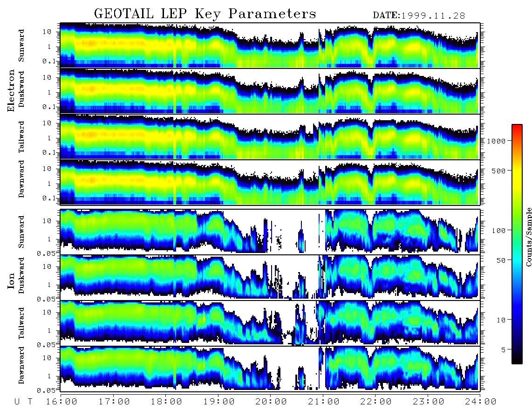Click the Electron group axis label
Screen dimensions: 532x410
pos(11,90)
